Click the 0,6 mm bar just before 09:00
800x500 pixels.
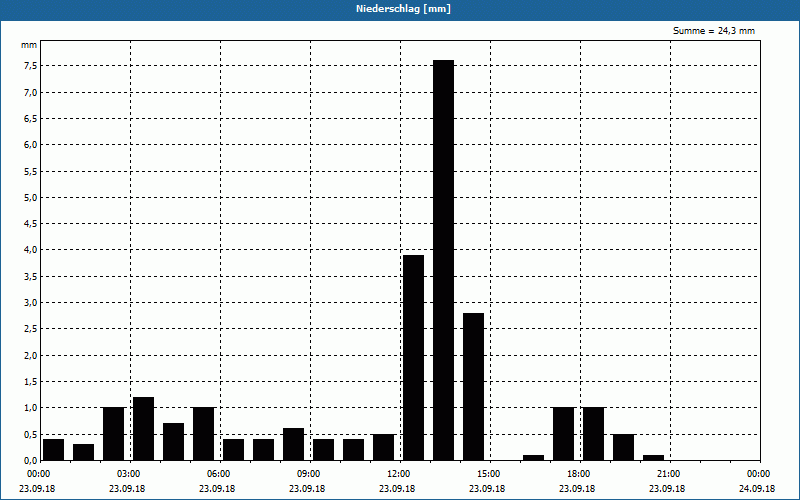293,444
